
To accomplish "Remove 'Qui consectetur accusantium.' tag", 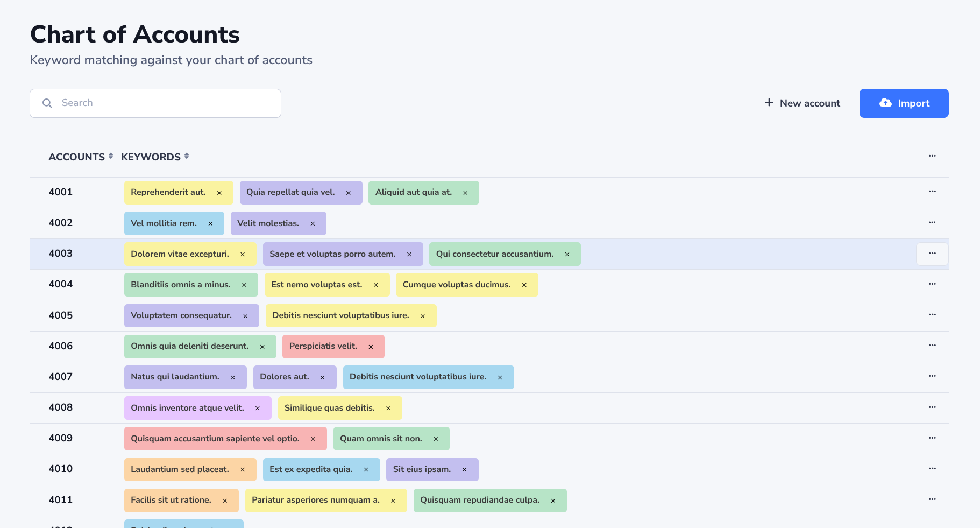I will pos(567,254).
